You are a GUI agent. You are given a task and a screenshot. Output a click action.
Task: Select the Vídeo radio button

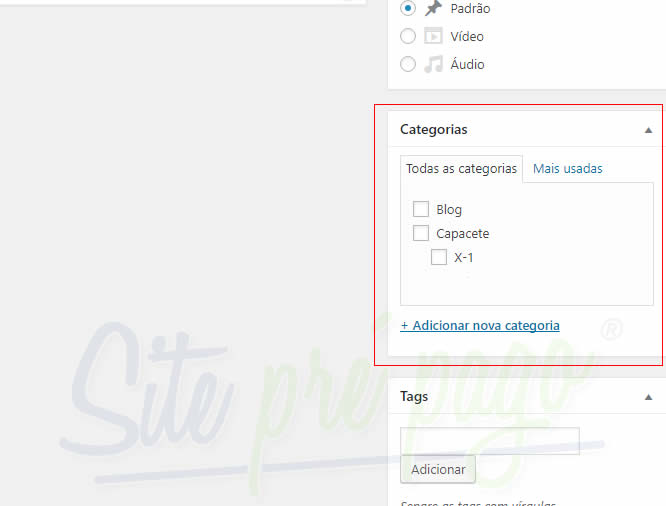pos(408,36)
